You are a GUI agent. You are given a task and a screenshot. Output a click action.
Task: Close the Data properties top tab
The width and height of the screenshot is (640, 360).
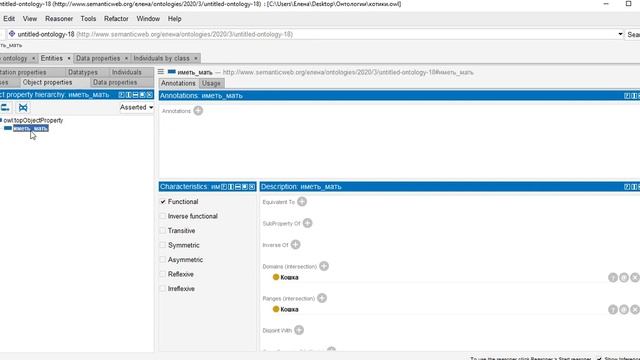click(126, 58)
